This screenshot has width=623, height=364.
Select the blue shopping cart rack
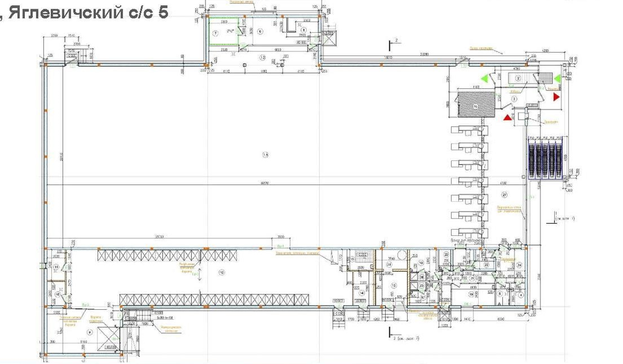coord(543,160)
